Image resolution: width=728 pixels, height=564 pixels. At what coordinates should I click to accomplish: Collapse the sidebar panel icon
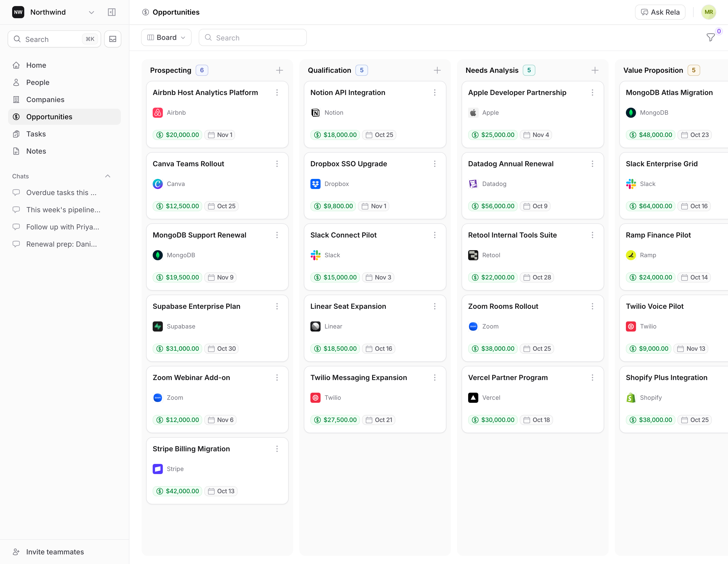point(112,12)
